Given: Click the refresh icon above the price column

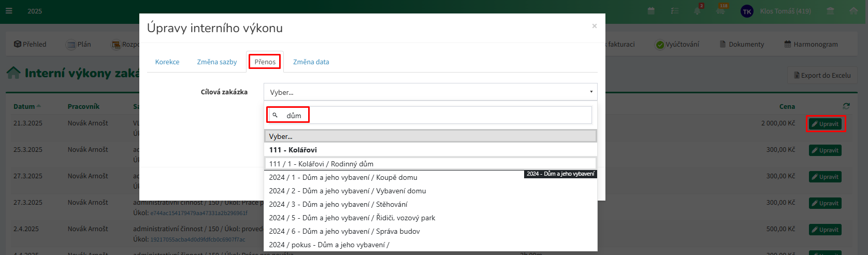Looking at the screenshot, I should pos(846,106).
